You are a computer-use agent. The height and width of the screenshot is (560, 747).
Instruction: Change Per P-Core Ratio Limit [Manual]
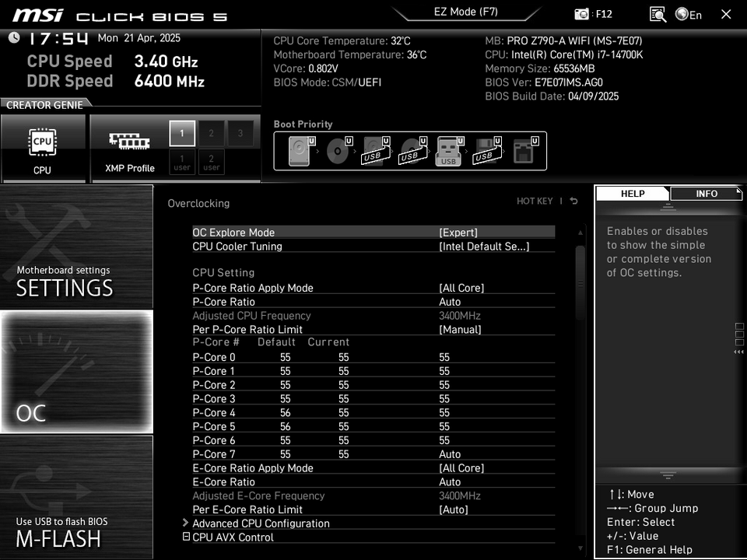460,329
